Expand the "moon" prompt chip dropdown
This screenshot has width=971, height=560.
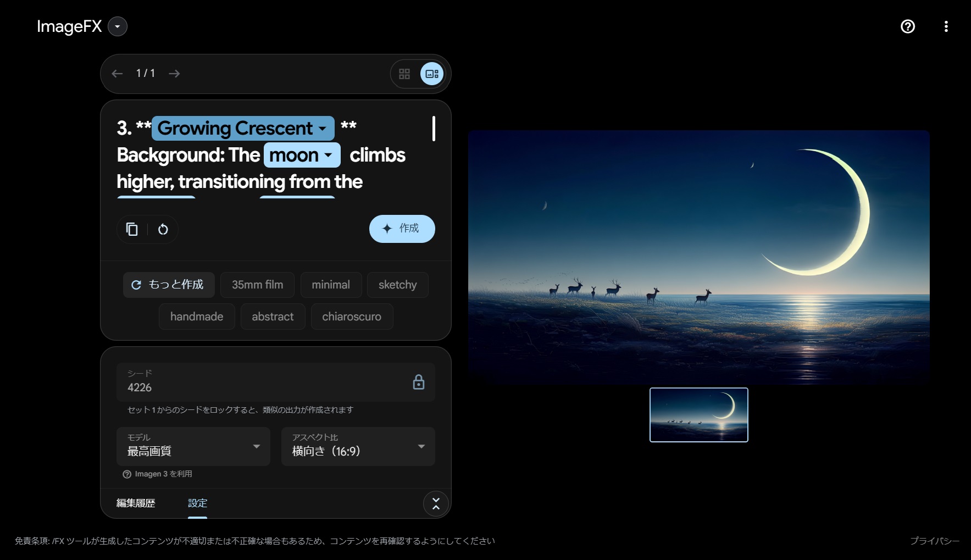[329, 155]
